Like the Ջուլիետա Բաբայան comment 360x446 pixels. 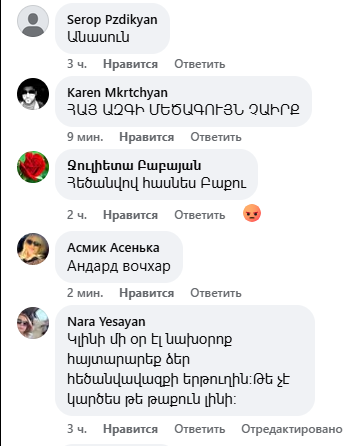(x=130, y=215)
